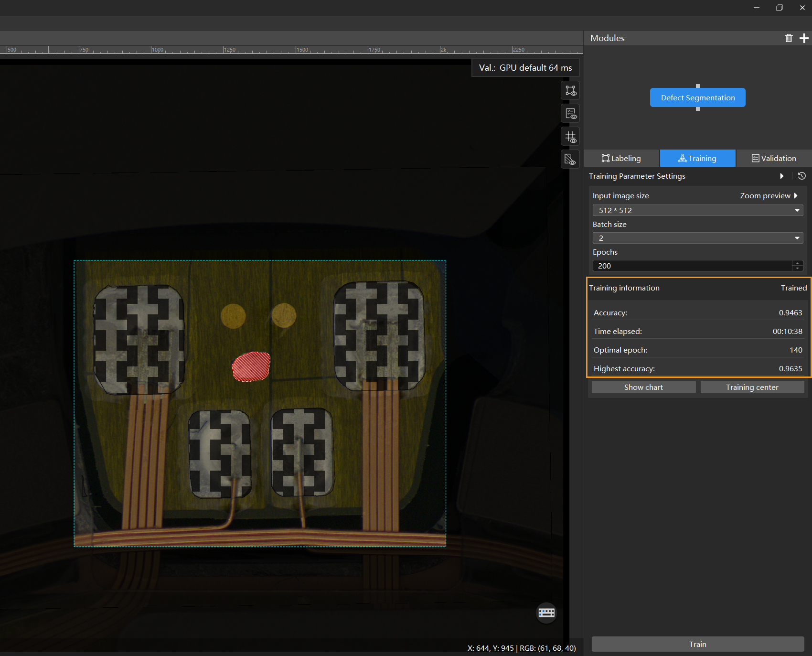812x656 pixels.
Task: Click Highest accuracy value 0.9635
Action: point(791,368)
